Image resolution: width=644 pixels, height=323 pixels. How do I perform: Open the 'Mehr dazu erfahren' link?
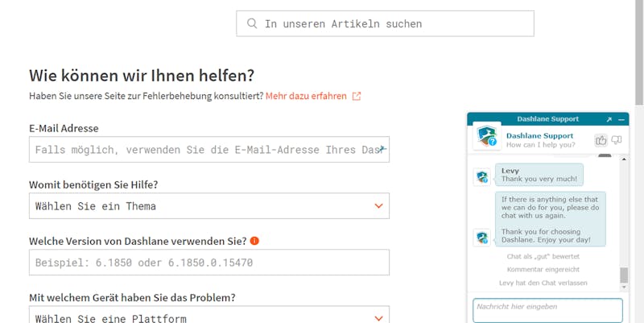coord(306,96)
